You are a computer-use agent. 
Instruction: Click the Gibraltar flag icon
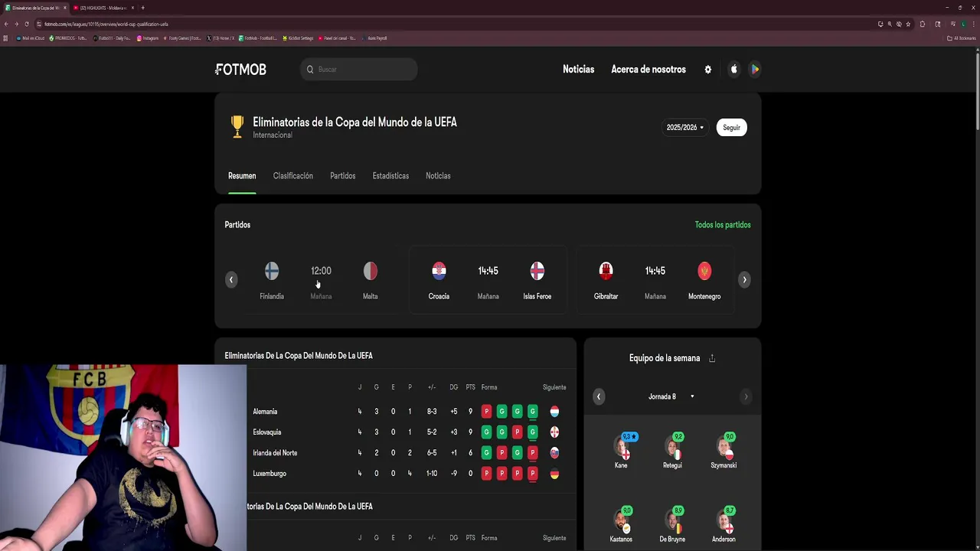coord(606,271)
